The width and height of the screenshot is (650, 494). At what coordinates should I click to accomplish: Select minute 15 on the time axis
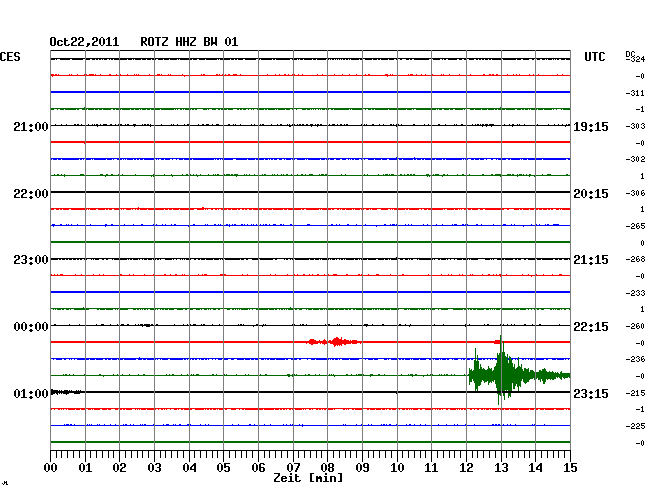(570, 467)
